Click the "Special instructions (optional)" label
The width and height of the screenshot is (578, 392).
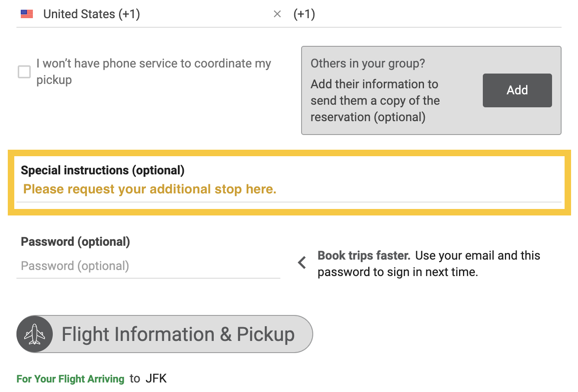[103, 170]
